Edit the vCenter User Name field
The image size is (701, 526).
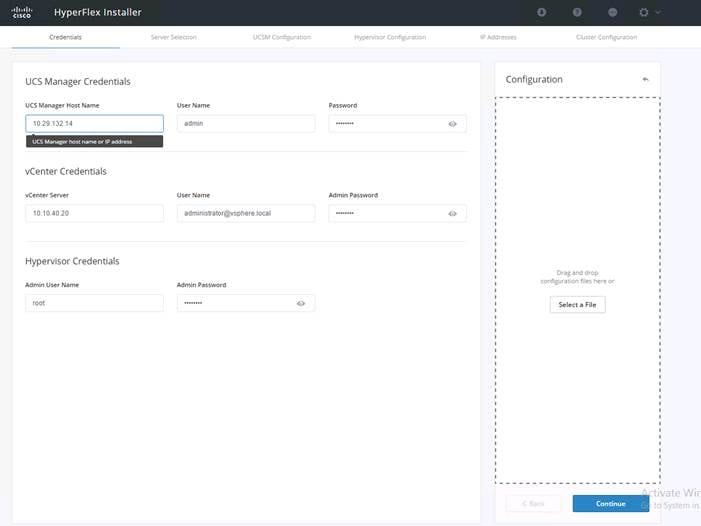(x=246, y=213)
